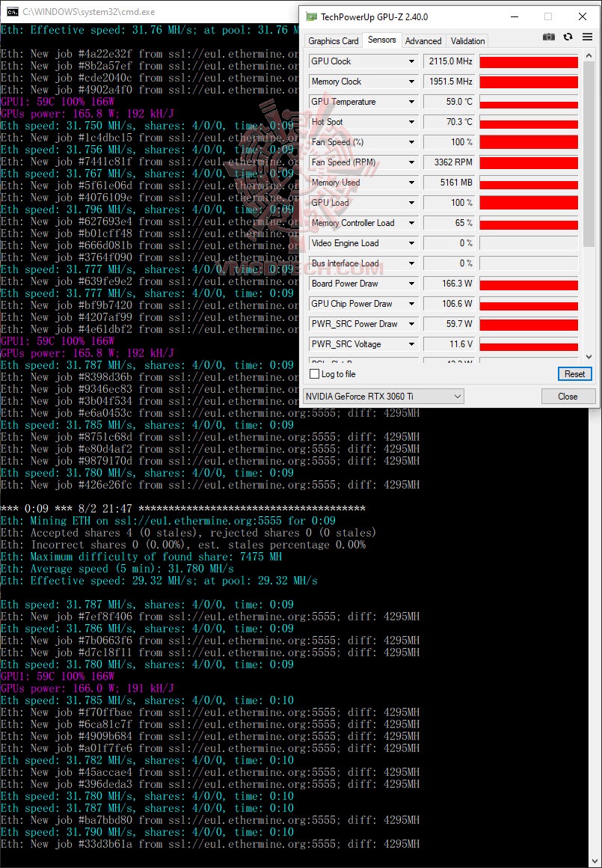Click the 'Maximum difficulty of found share: 7475 MH' line
This screenshot has width=602, height=868.
tap(141, 557)
